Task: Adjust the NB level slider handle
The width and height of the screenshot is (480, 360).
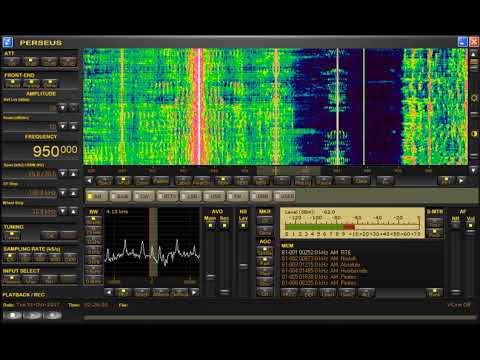Action: point(243,266)
